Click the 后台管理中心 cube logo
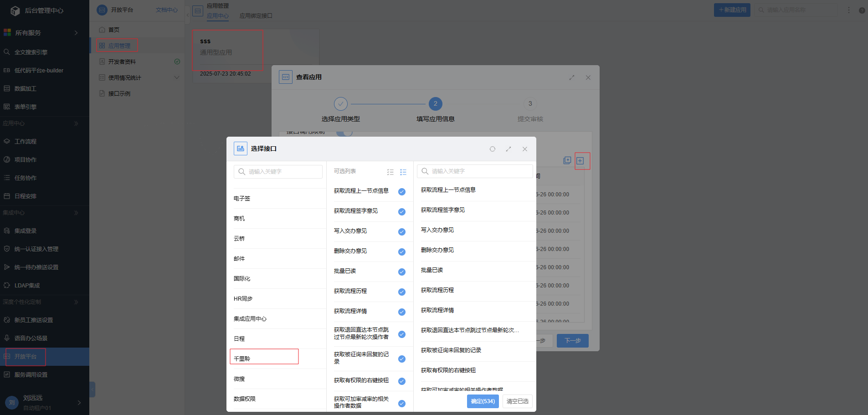 pos(15,10)
